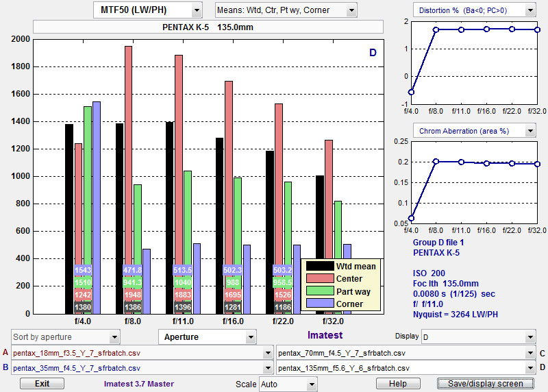Open file A pentax_18mm_f3.5 dropdown
This screenshot has width=548, height=392.
[142, 353]
